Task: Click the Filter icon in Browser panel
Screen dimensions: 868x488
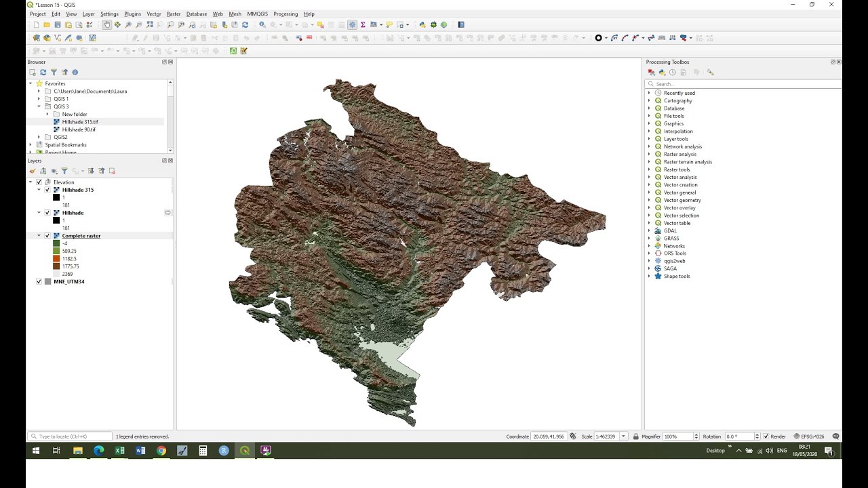Action: pos(54,72)
